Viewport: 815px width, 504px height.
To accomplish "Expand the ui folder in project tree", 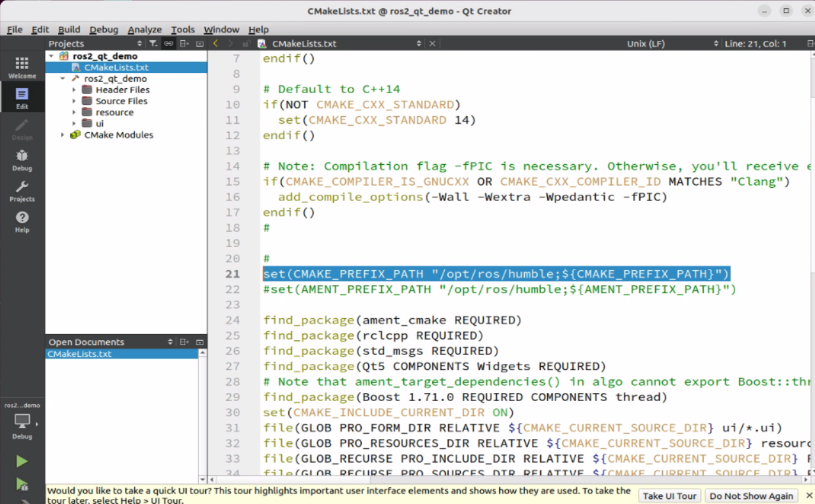I will [74, 123].
